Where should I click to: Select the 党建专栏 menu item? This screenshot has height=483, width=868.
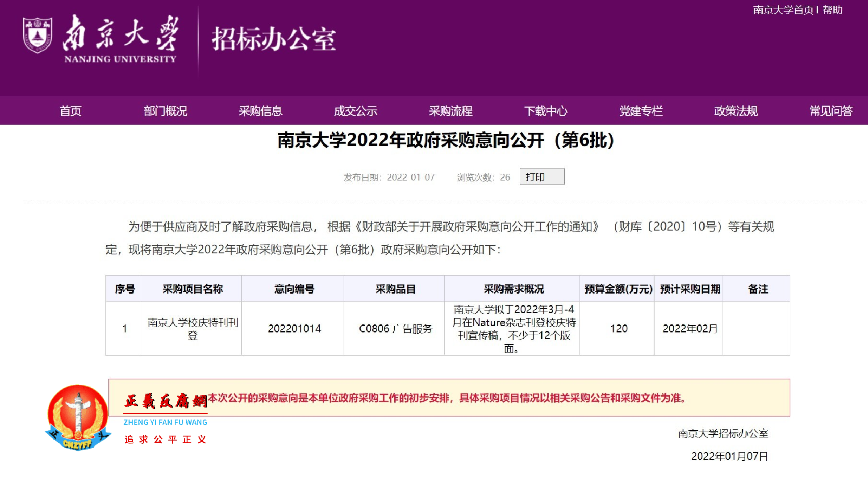[641, 111]
